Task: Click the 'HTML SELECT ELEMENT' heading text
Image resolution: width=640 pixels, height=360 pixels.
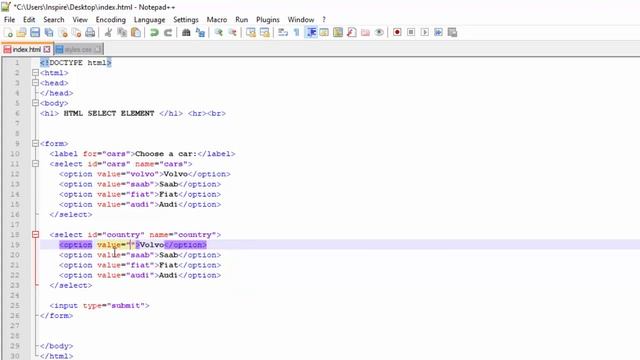Action: click(109, 113)
